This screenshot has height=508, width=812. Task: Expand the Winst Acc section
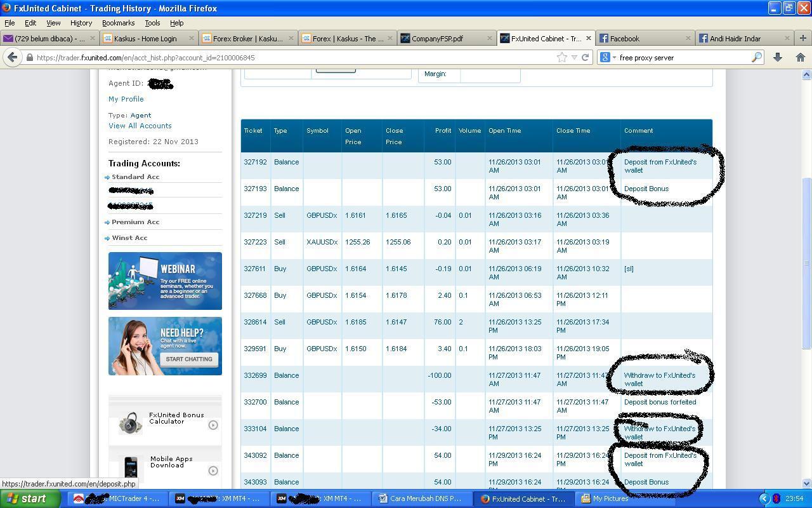tap(129, 238)
